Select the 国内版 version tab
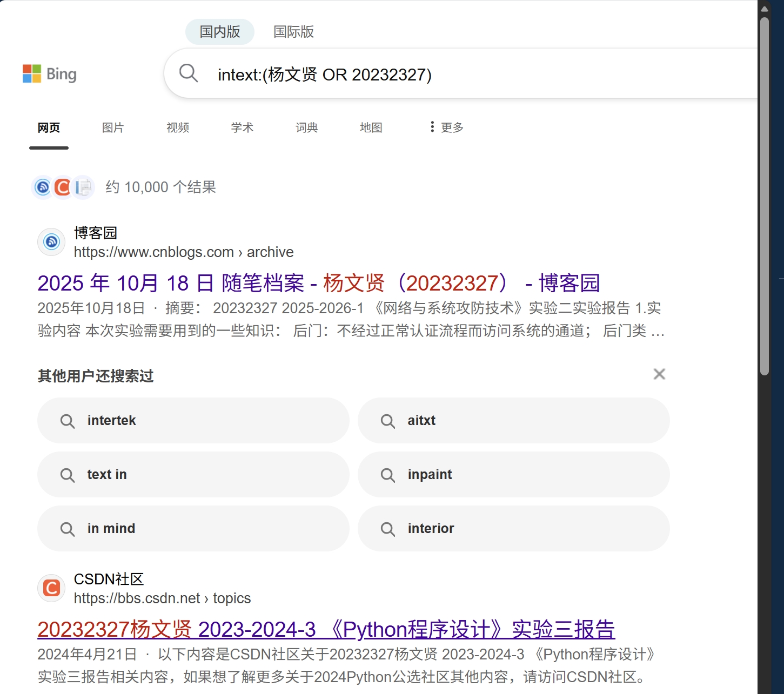 pyautogui.click(x=219, y=32)
